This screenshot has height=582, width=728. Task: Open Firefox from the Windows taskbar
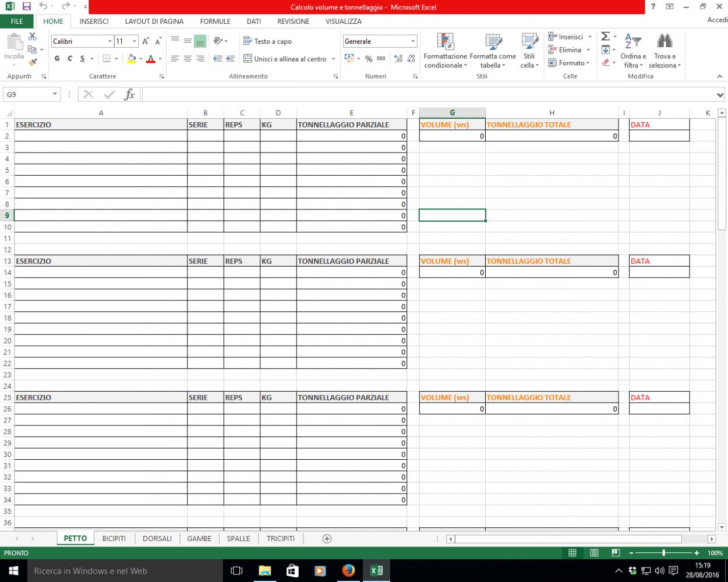[x=348, y=570]
